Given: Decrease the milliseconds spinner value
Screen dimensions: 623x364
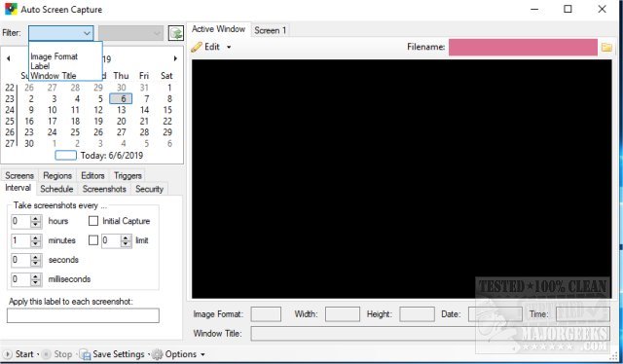Looking at the screenshot, I should coord(36,282).
